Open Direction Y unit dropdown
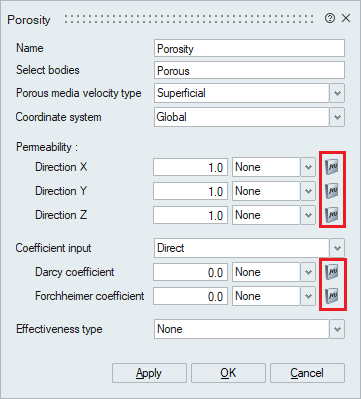This screenshot has height=399, width=361. [x=308, y=191]
